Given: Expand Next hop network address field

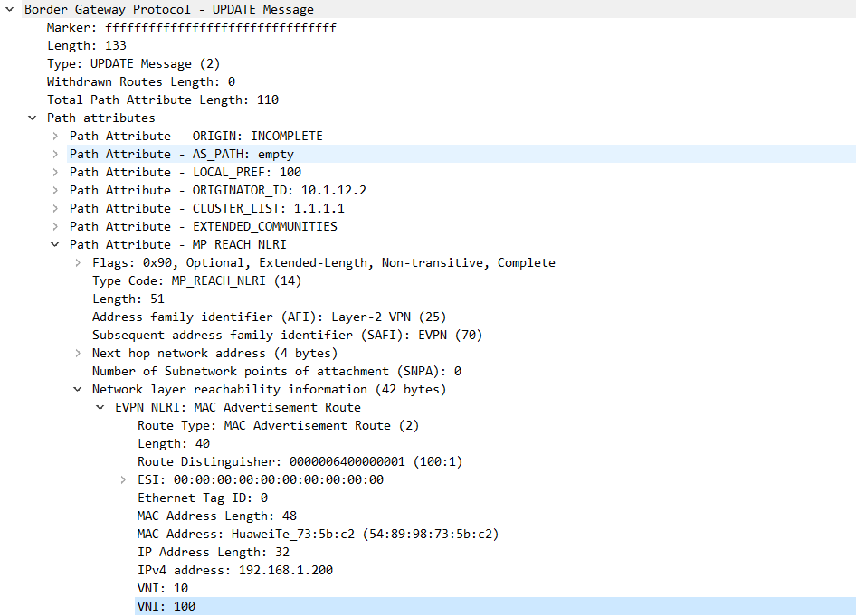Looking at the screenshot, I should [78, 354].
